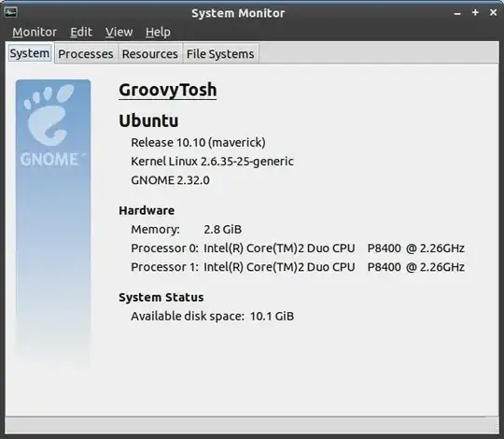Close the System Monitor window

[x=493, y=12]
